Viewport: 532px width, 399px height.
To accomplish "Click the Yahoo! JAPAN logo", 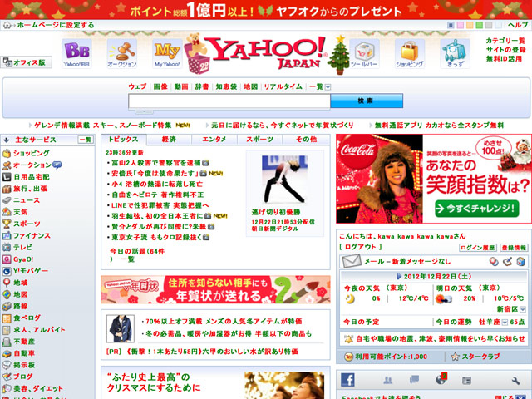I will coord(266,53).
